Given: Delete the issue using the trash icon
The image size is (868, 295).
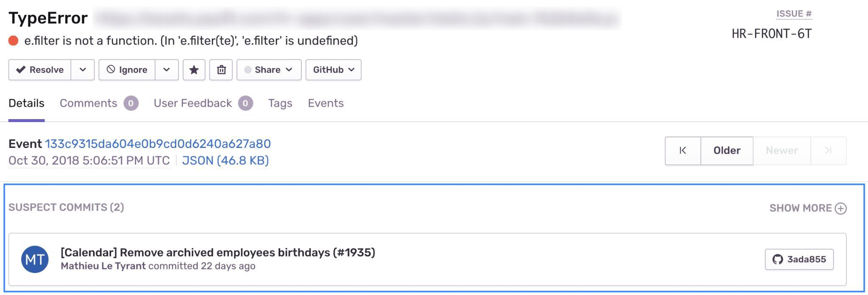Looking at the screenshot, I should click(x=221, y=70).
